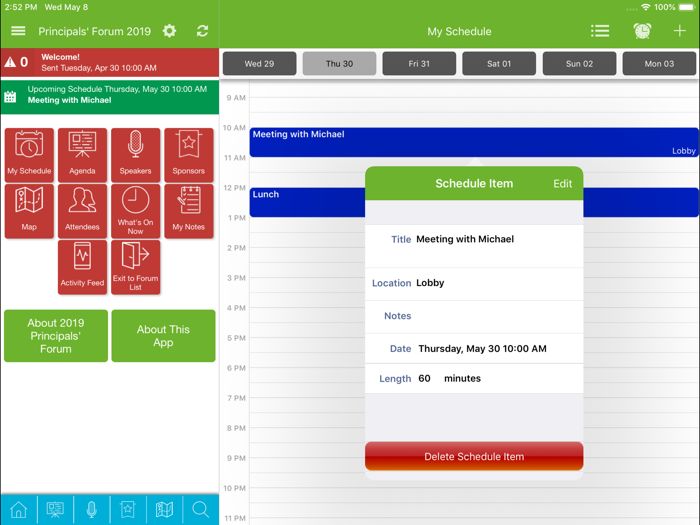Open About 2019 Principals' Forum
Image resolution: width=700 pixels, height=525 pixels.
[x=56, y=336]
